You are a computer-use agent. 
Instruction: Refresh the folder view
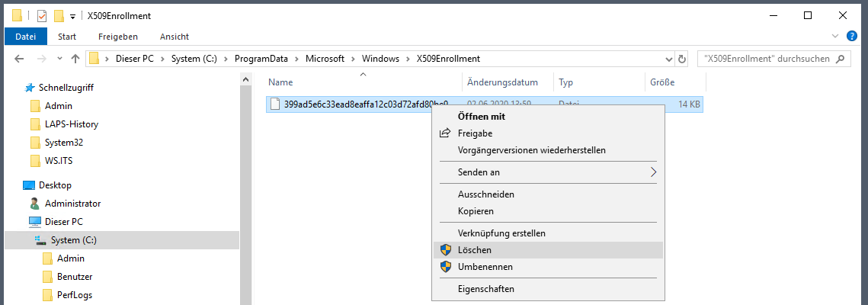click(x=682, y=59)
